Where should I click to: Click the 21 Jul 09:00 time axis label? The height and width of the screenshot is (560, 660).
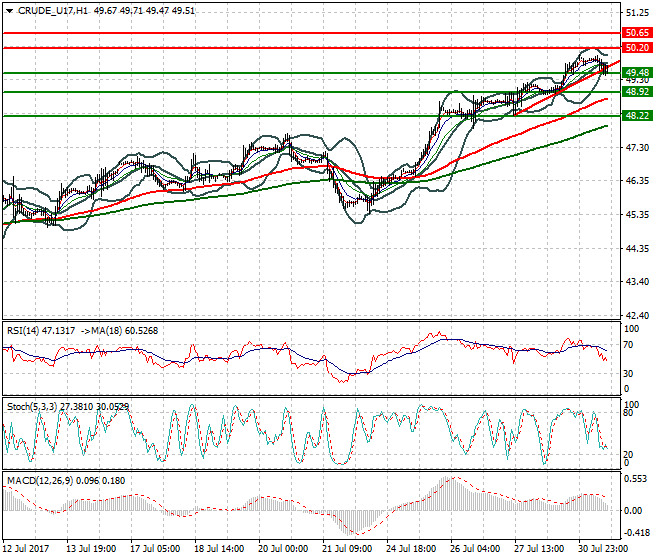pyautogui.click(x=347, y=549)
